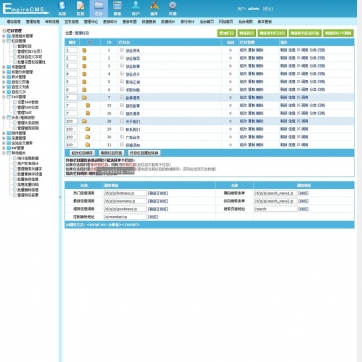The image size is (362, 362).
Task: Click the hotnews.js address field
Action: (125, 193)
